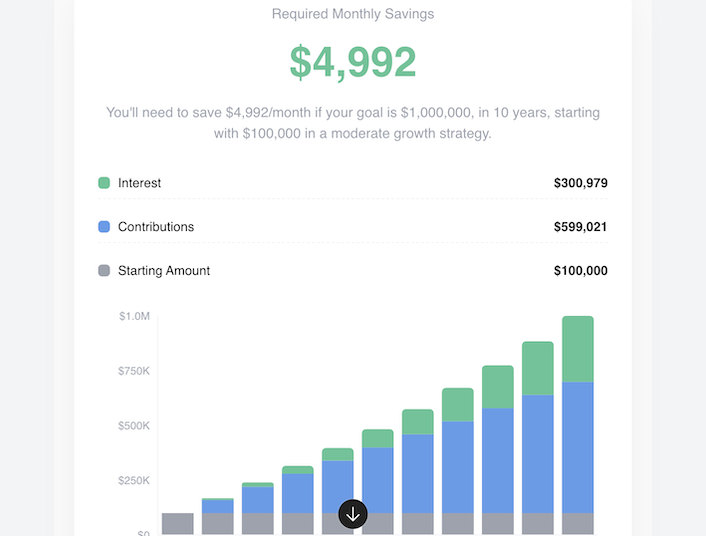Click the scroll-down arrow button

click(x=353, y=514)
